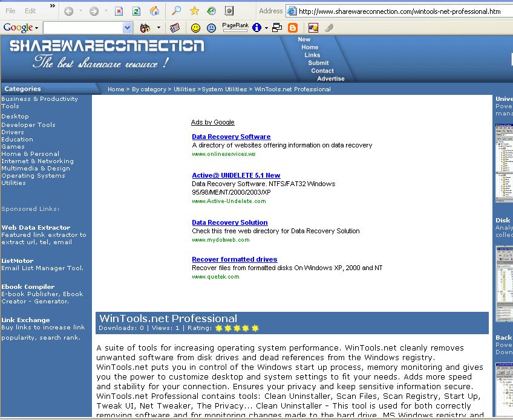
Task: Click the Address bar URL field
Action: click(x=399, y=11)
